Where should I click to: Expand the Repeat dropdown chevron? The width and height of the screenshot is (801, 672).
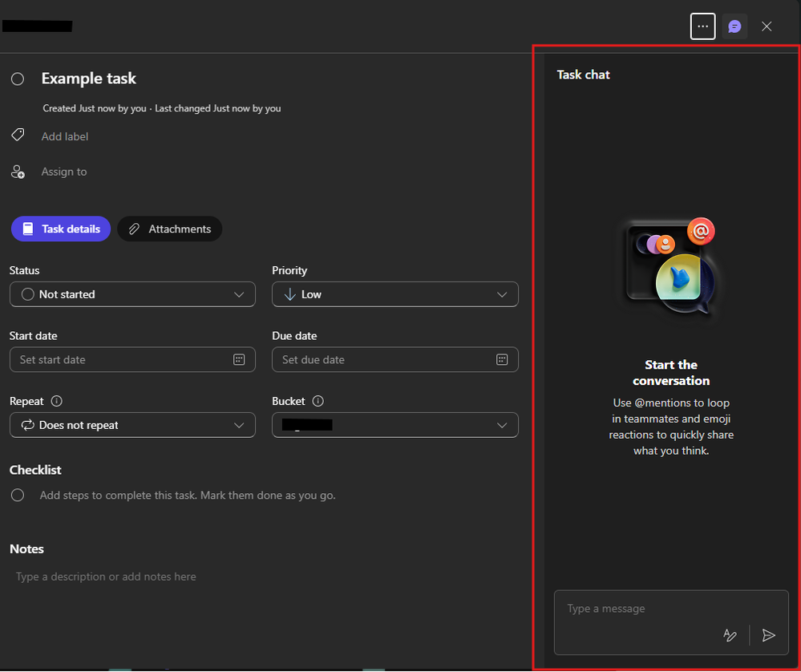click(x=239, y=426)
